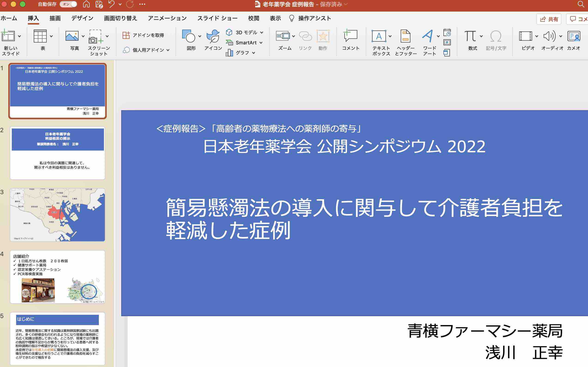This screenshot has width=588, height=367.
Task: Click the Symbol (記号/文字) omega icon
Action: point(496,36)
